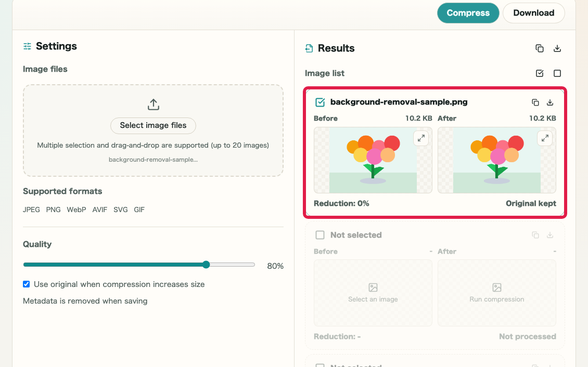
Task: Click the Run compression placeholder
Action: (496, 293)
